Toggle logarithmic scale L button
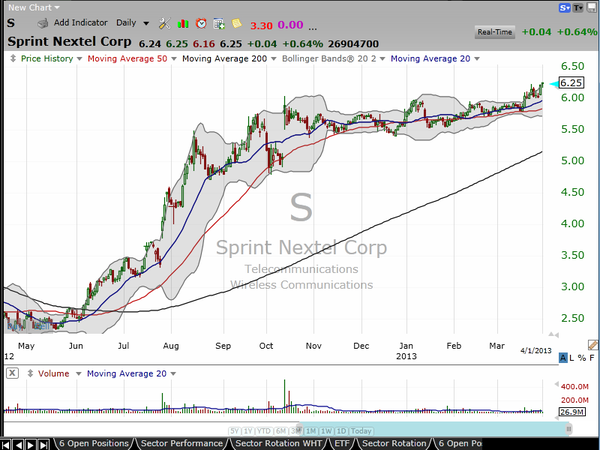The image size is (600, 450). [572, 358]
